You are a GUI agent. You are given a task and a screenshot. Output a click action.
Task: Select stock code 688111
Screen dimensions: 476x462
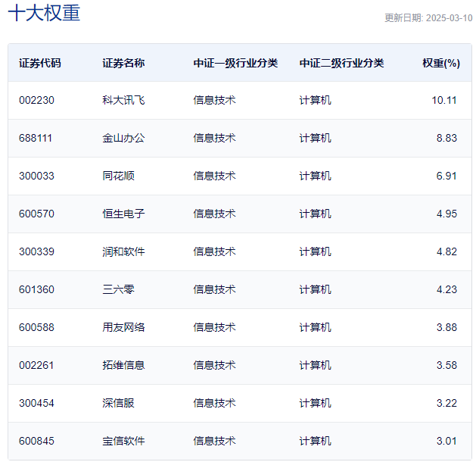36,138
